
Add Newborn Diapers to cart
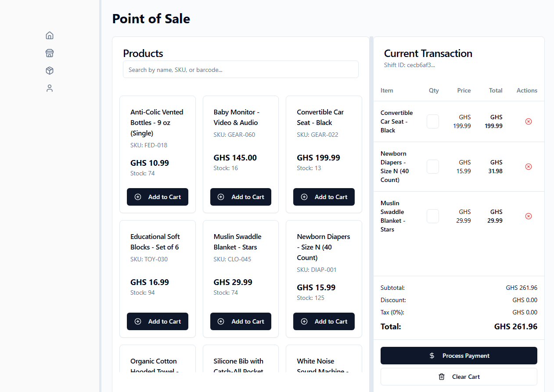click(x=324, y=321)
